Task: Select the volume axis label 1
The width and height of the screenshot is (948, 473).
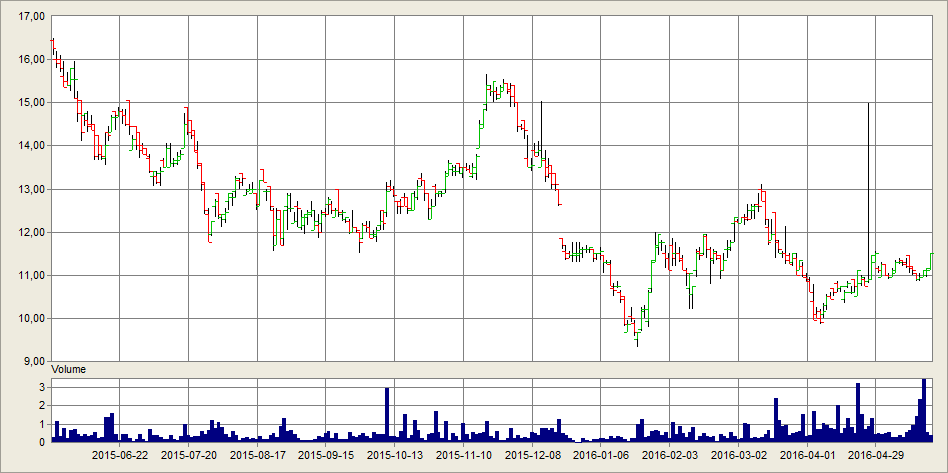Action: 43,424
